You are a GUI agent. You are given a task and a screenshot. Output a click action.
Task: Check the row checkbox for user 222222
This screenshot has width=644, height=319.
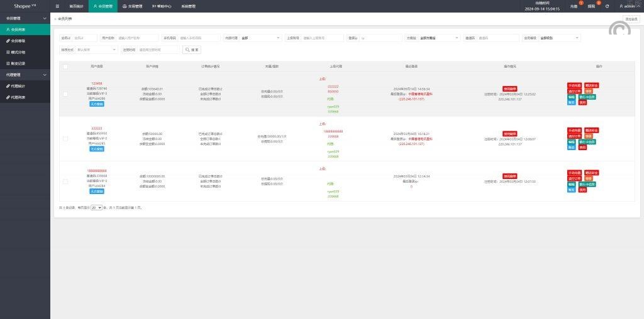click(65, 139)
